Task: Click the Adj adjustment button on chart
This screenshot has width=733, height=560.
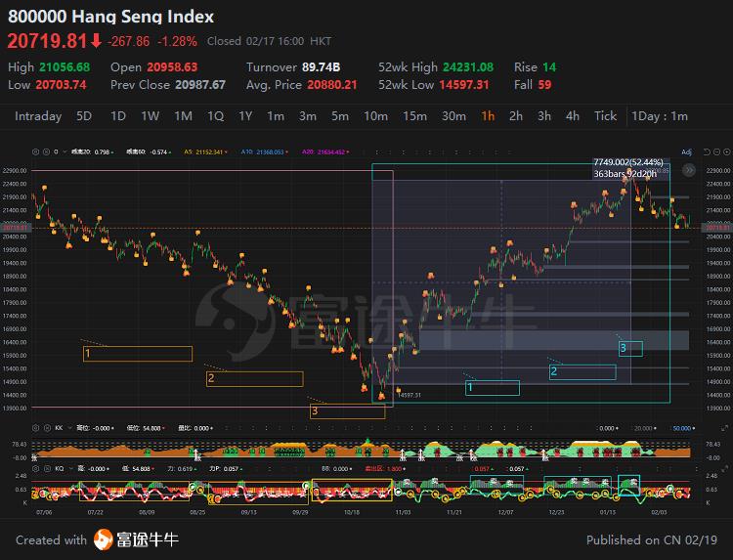Action: click(686, 152)
